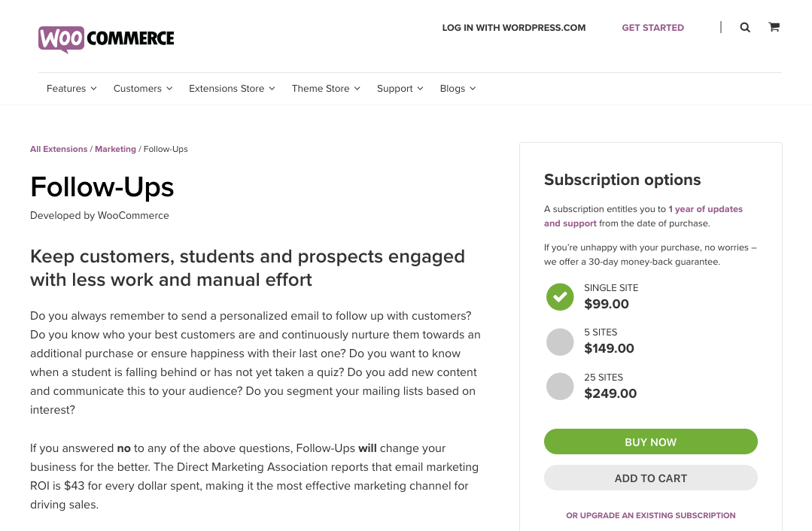Expand the Customers dropdown menu
Screen dimensions: 812x531
pos(143,89)
